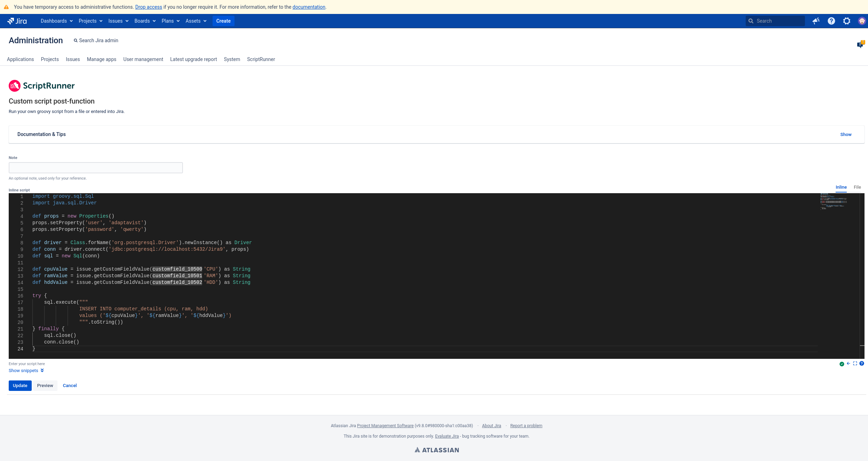The image size is (868, 461).
Task: Switch to the User management tab
Action: coord(143,59)
